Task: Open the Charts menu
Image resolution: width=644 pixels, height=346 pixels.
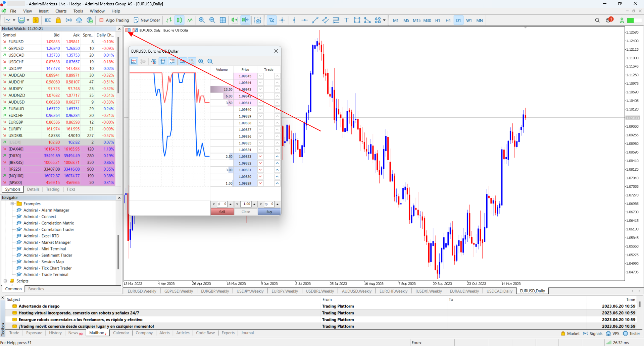Action: [x=61, y=11]
